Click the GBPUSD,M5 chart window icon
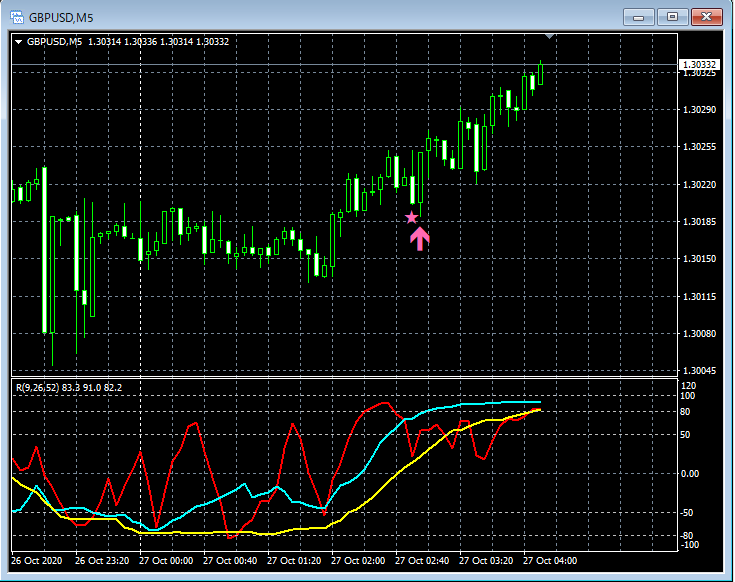This screenshot has height=582, width=735. point(17,18)
